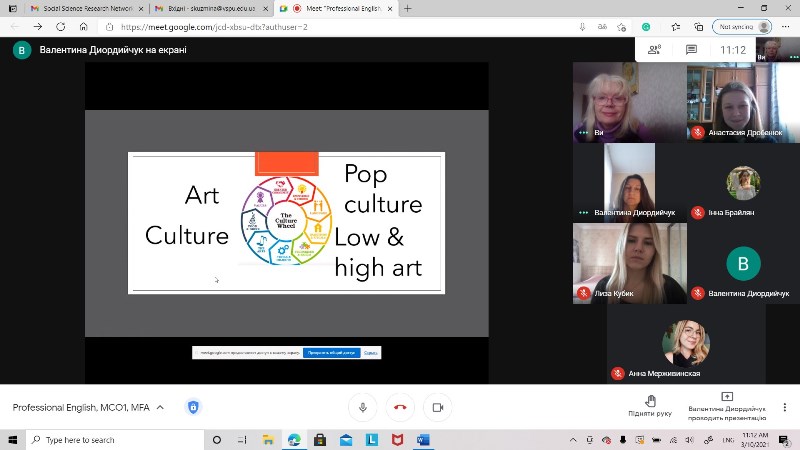Open the Mail app from the taskbar
The height and width of the screenshot is (450, 800).
point(346,440)
